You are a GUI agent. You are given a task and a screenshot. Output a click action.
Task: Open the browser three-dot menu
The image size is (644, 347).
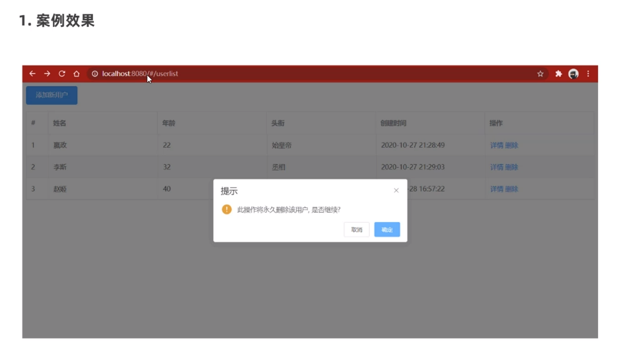click(x=589, y=74)
